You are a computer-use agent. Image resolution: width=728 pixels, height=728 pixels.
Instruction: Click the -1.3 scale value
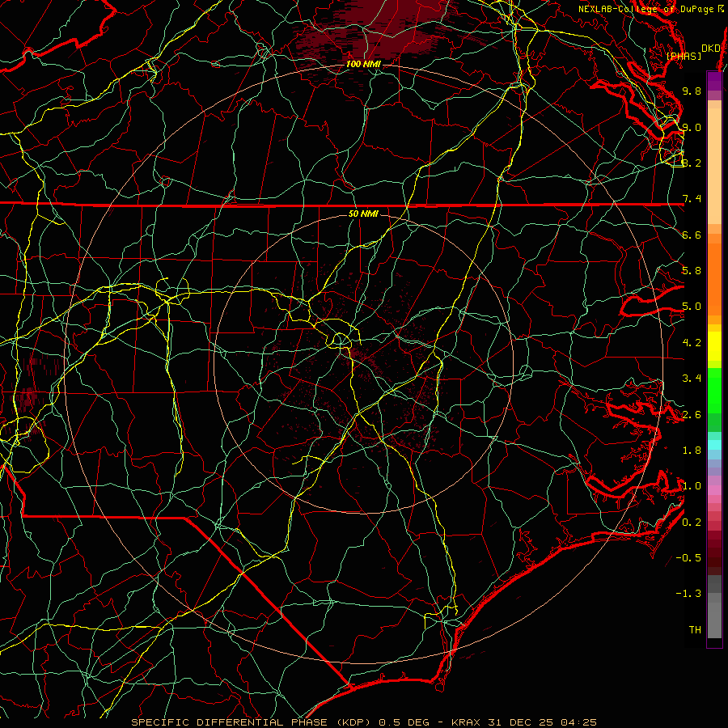[x=688, y=594]
